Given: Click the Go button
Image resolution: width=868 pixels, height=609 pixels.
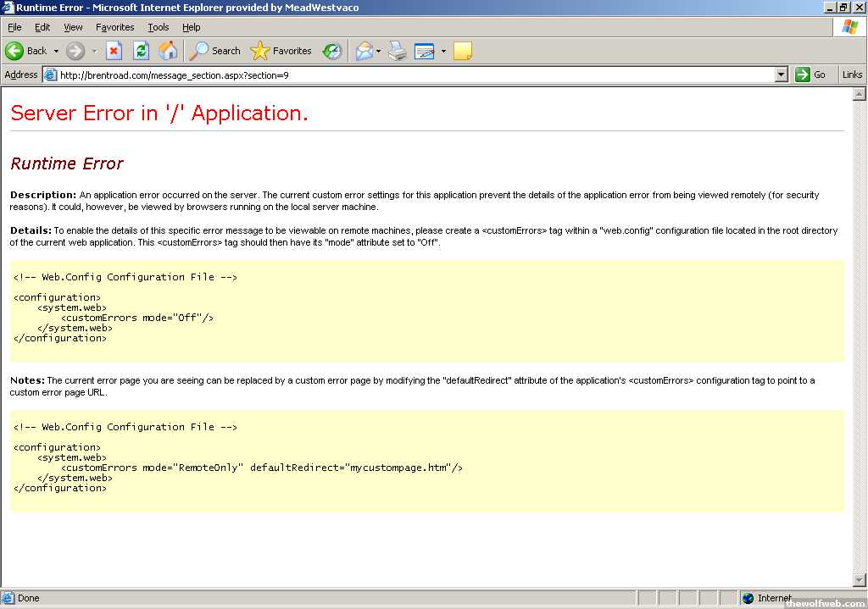Looking at the screenshot, I should point(811,75).
